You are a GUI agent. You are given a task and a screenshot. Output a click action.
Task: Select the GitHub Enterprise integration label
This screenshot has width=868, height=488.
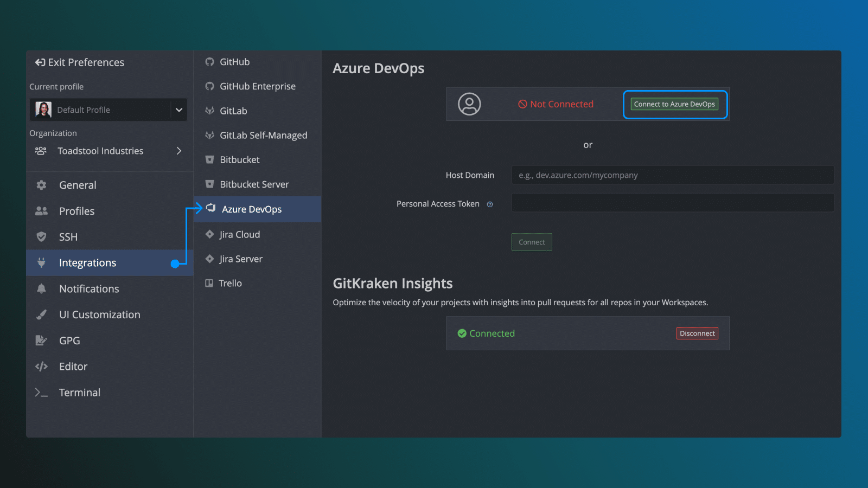[258, 86]
